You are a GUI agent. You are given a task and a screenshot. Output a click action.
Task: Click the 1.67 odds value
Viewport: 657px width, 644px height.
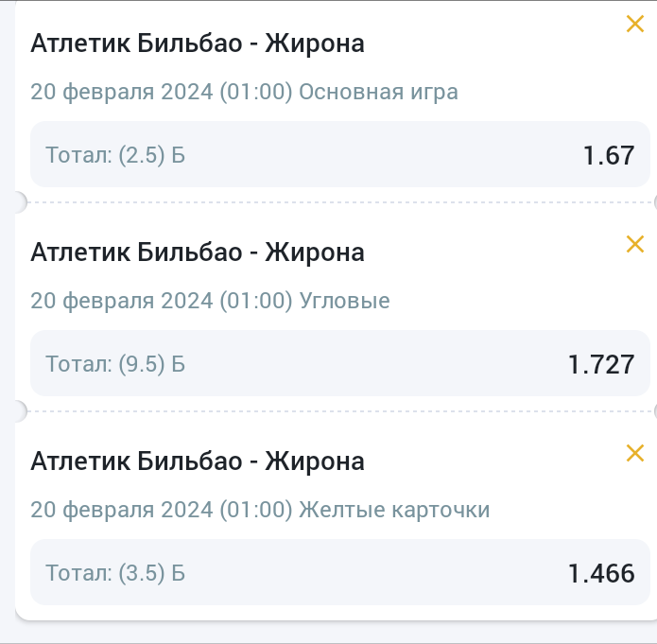click(x=609, y=155)
